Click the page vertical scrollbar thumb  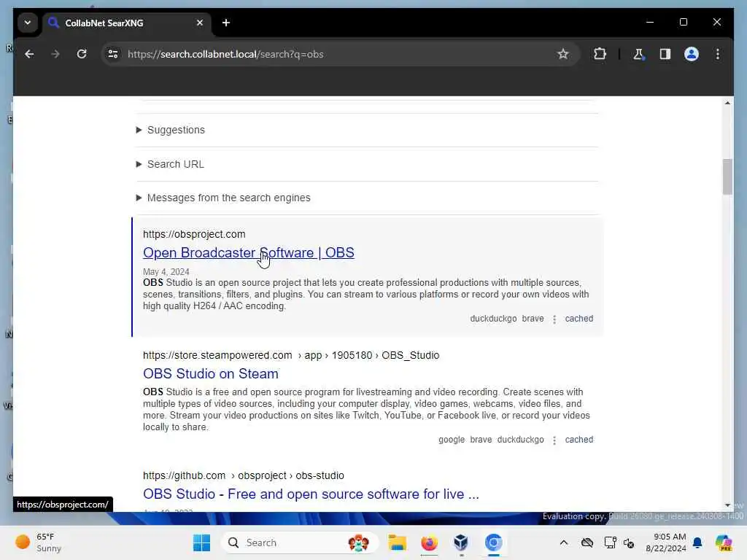727,176
